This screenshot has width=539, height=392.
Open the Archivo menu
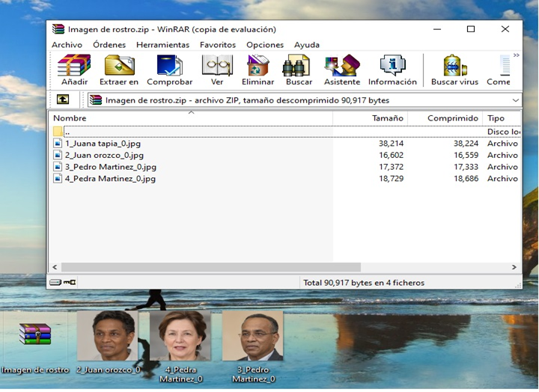pos(67,45)
